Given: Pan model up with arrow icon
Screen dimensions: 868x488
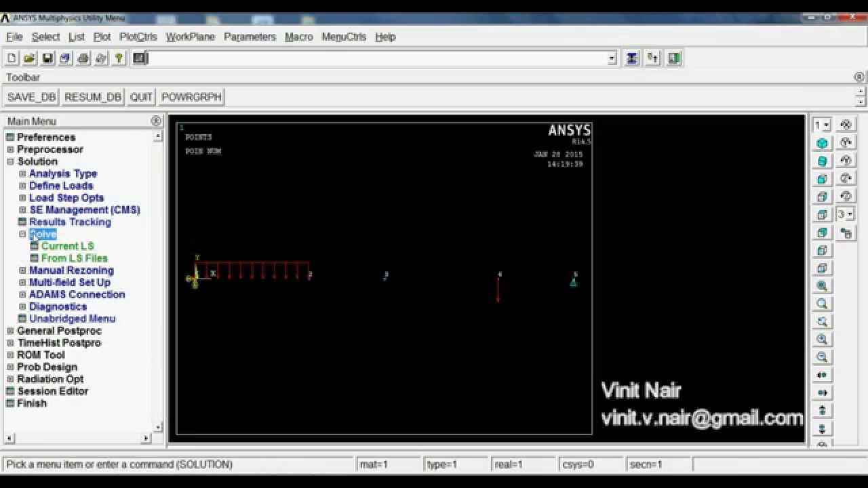Looking at the screenshot, I should (x=822, y=411).
